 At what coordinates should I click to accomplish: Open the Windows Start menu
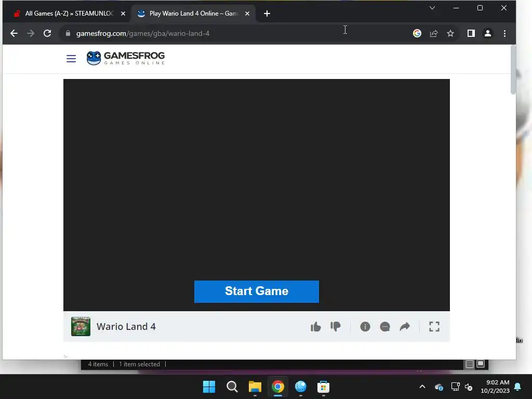209,387
